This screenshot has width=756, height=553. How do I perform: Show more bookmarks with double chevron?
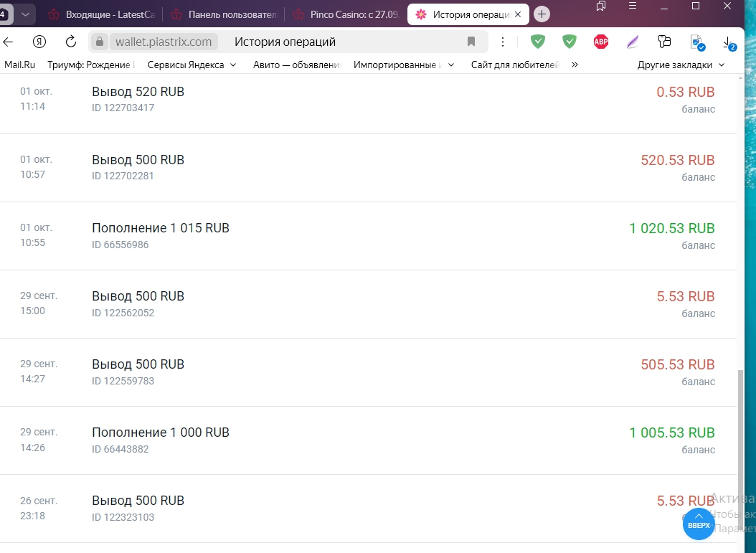pos(575,65)
